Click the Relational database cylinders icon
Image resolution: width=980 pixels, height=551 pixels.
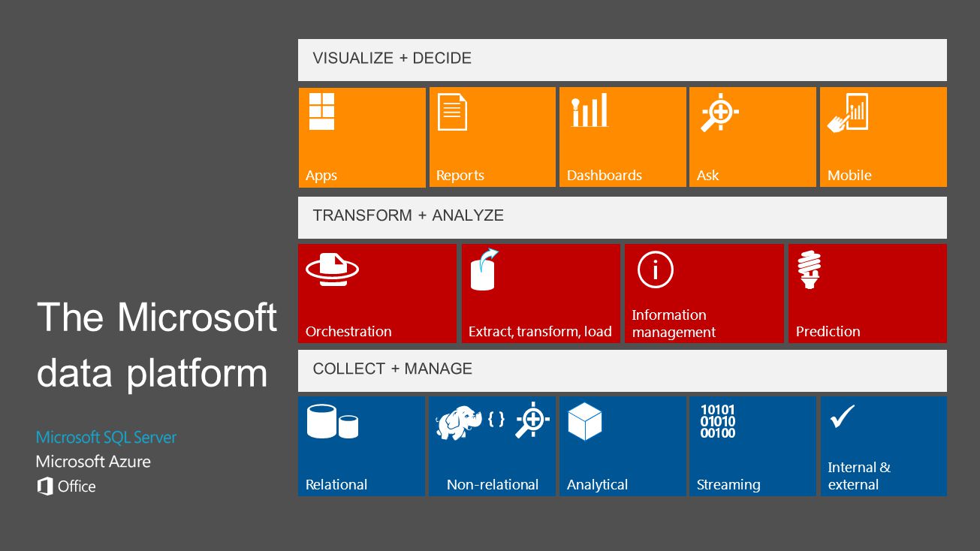click(333, 421)
